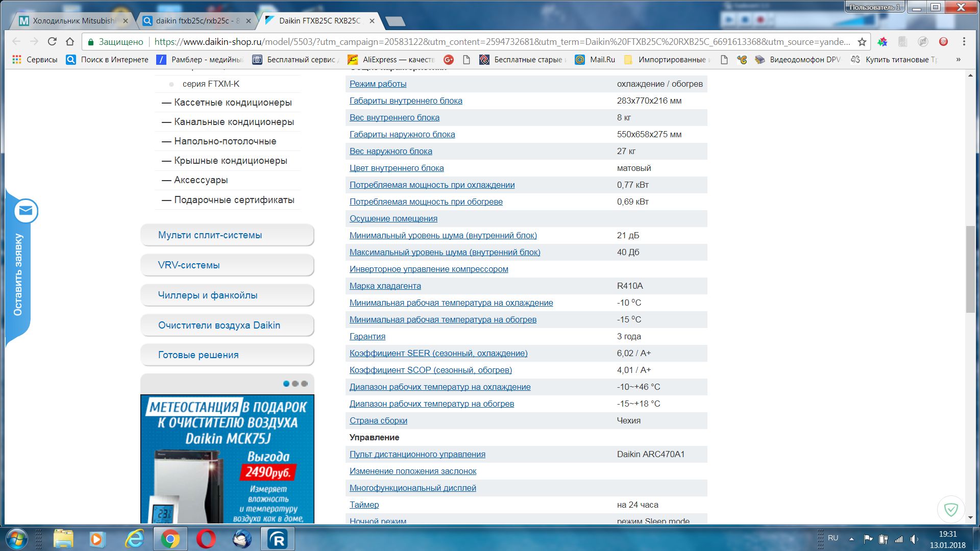Click Пульт дистанционного управления link
Image resolution: width=980 pixels, height=551 pixels.
pyautogui.click(x=418, y=454)
